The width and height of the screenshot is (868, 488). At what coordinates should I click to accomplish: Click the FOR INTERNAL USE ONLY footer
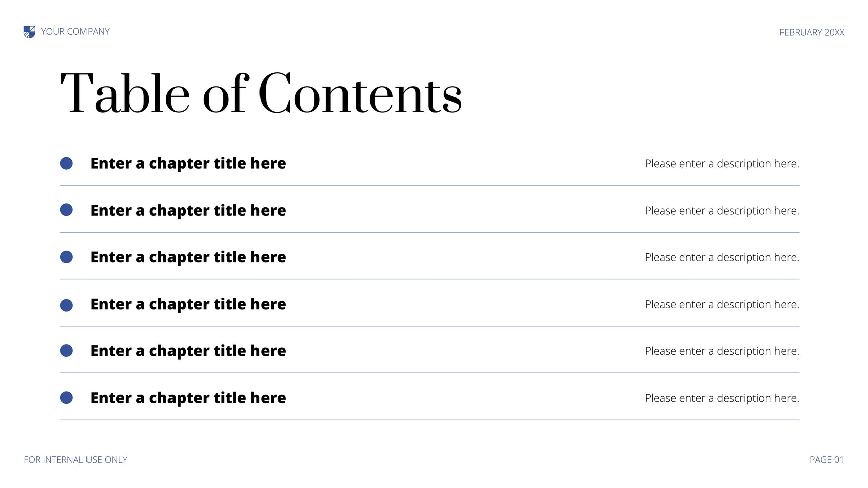point(75,460)
